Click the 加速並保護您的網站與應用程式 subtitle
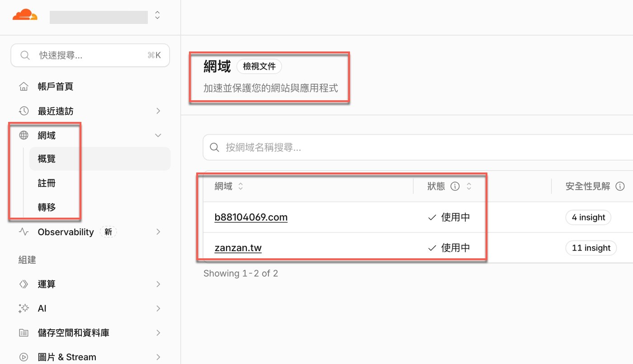633x364 pixels. [270, 88]
